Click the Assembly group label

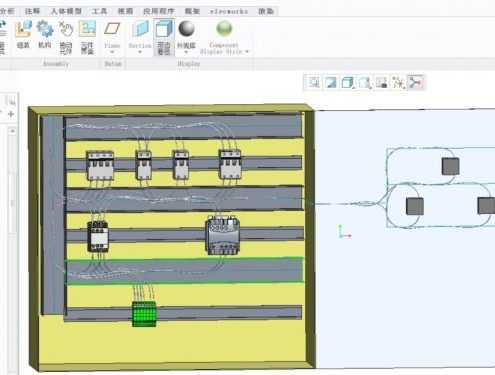[x=56, y=64]
